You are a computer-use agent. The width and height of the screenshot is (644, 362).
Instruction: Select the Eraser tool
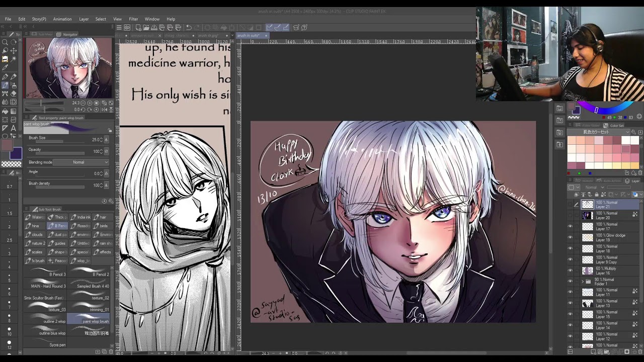(14, 94)
